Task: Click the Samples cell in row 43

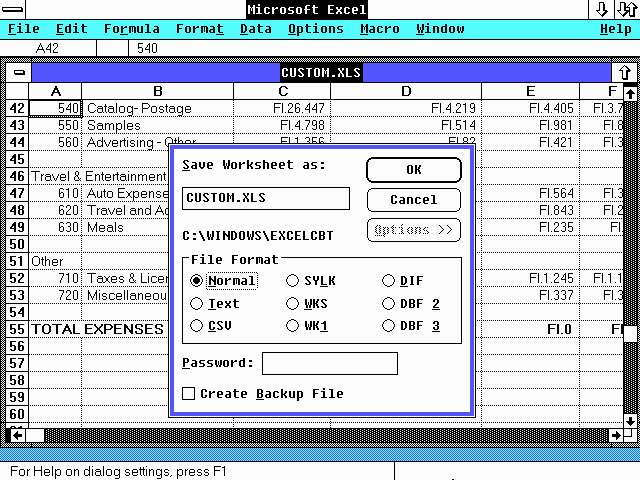Action: pos(158,125)
